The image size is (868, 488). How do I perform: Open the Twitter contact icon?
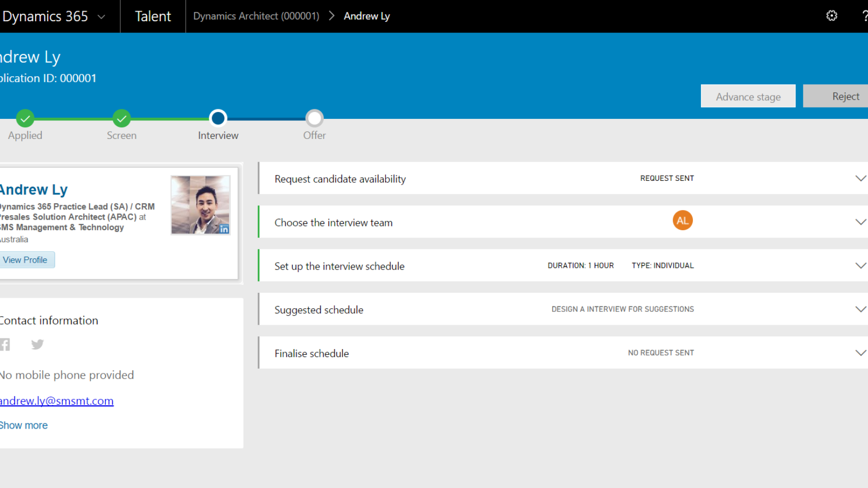(x=37, y=344)
